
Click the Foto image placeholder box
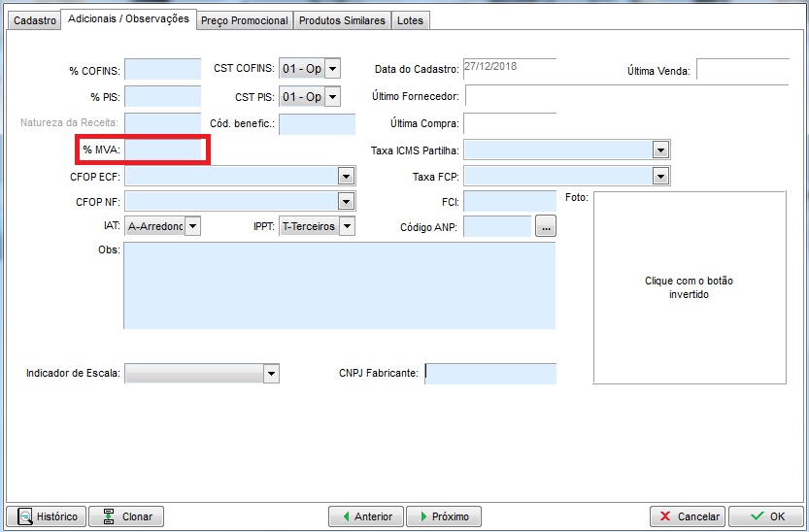click(x=689, y=287)
